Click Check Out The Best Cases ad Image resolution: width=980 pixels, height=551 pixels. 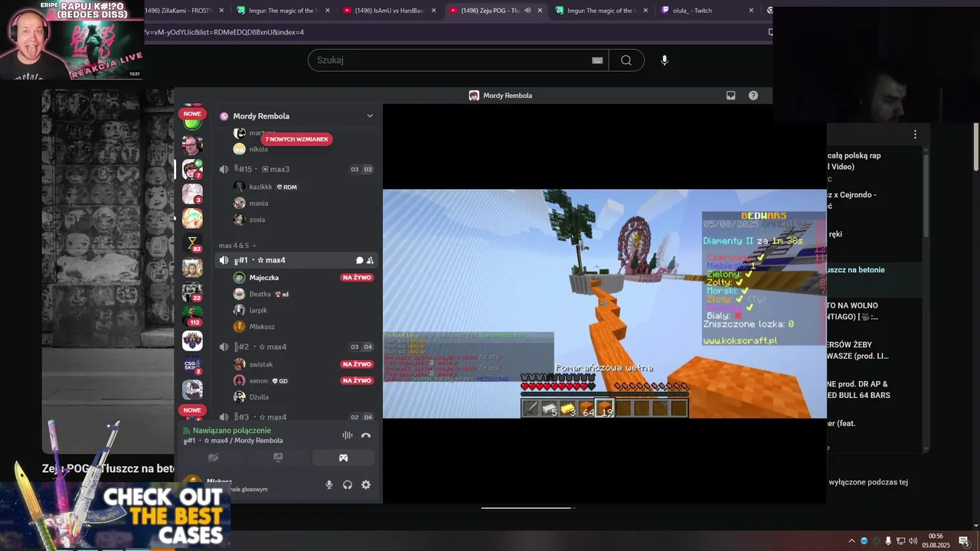115,516
